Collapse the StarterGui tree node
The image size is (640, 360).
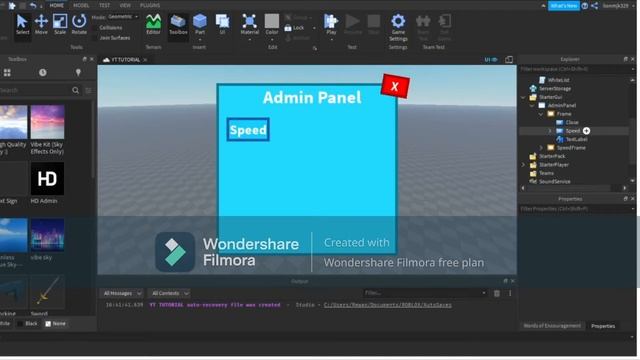[x=523, y=97]
